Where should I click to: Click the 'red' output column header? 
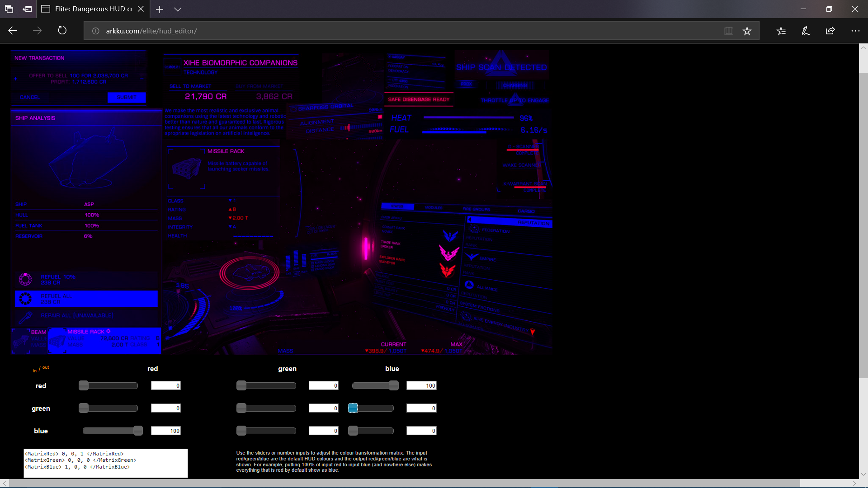[153, 369]
